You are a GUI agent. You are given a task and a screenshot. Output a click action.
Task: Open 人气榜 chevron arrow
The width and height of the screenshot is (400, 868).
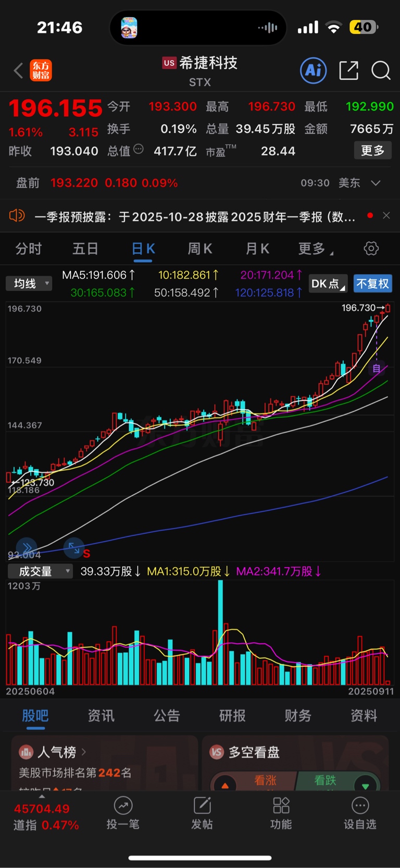tap(83, 752)
